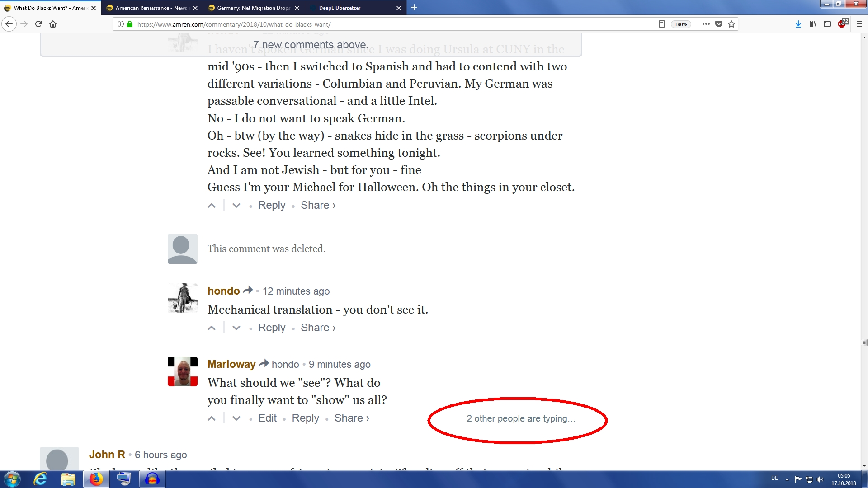Image resolution: width=868 pixels, height=488 pixels.
Task: Reload the current page
Action: pos(38,24)
